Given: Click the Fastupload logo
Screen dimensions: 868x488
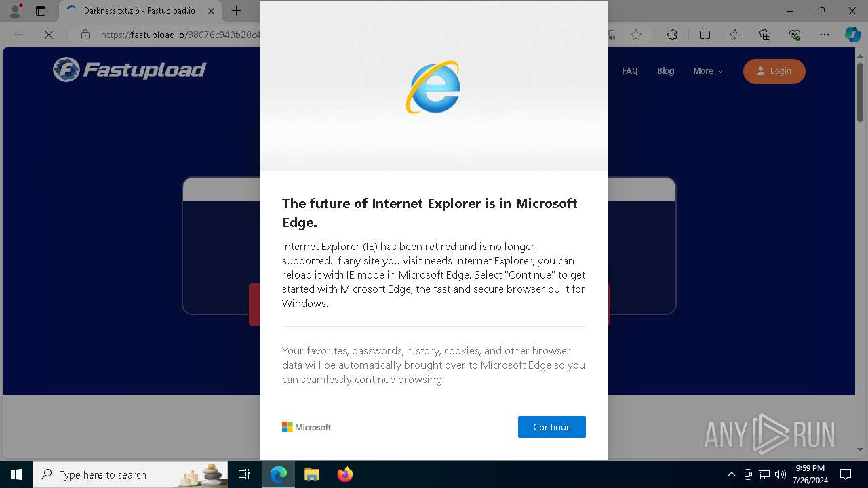Looking at the screenshot, I should (x=130, y=70).
